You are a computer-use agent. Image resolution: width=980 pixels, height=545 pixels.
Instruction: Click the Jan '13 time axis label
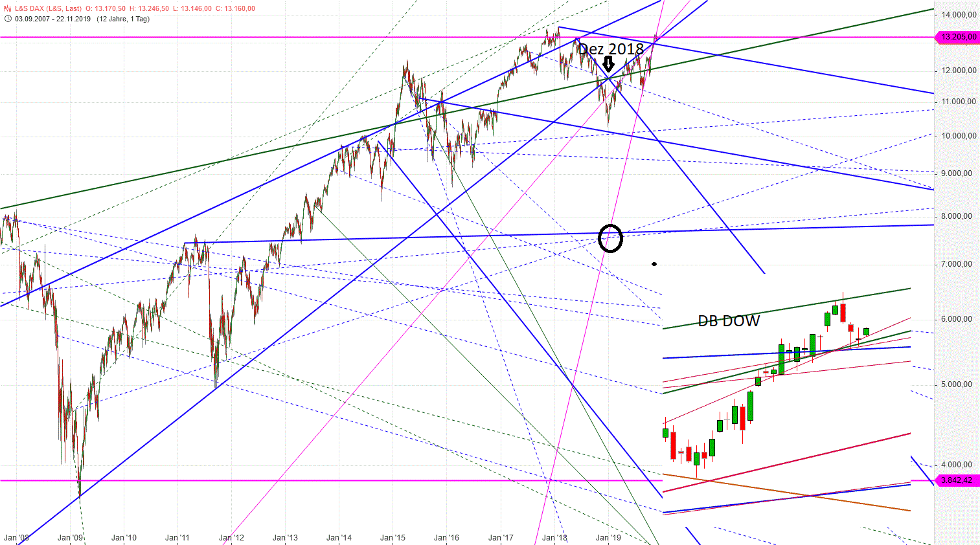coord(286,538)
